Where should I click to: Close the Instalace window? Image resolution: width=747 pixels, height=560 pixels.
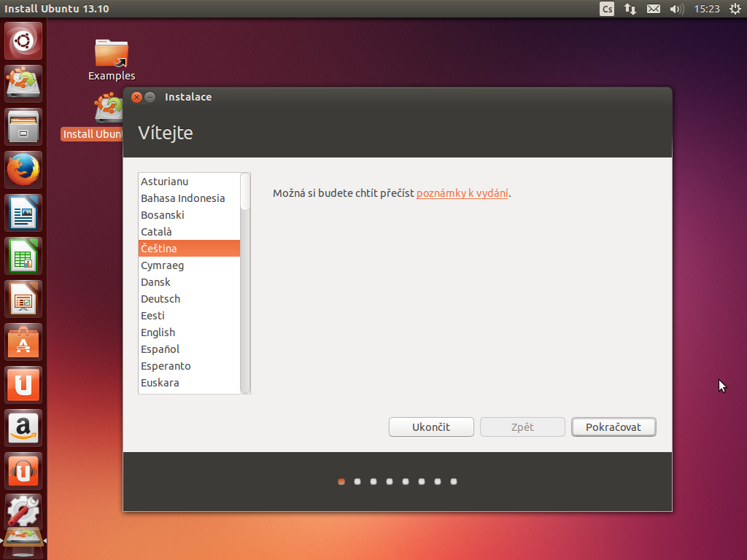coord(136,97)
